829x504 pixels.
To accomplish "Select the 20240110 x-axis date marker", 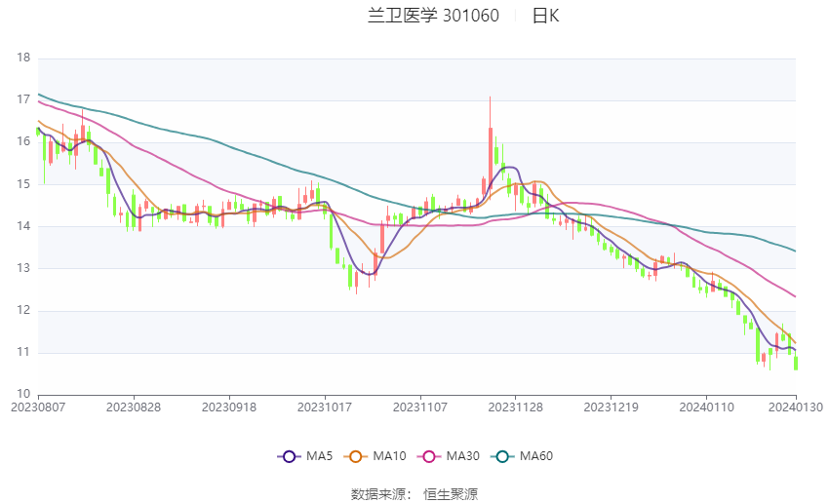I will click(x=706, y=407).
